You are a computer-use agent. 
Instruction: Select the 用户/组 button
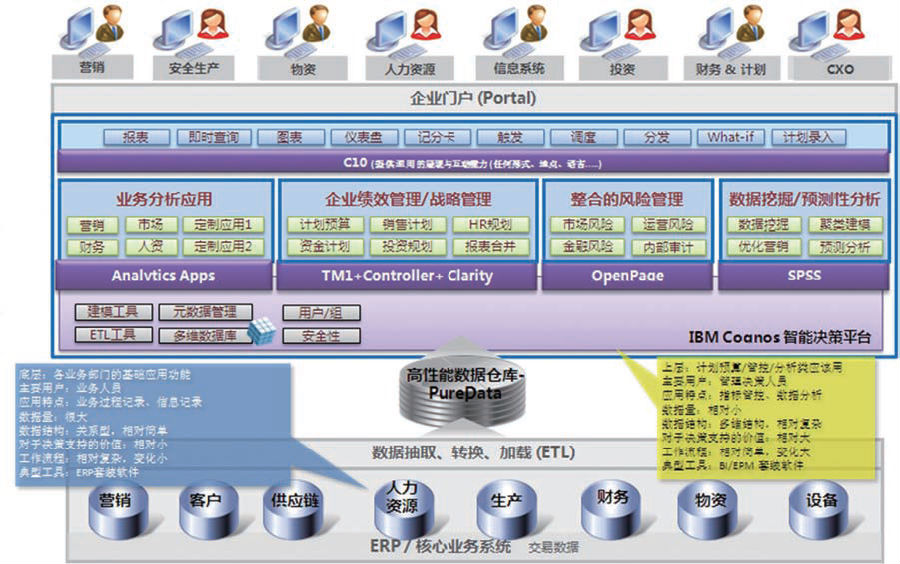pos(321,313)
